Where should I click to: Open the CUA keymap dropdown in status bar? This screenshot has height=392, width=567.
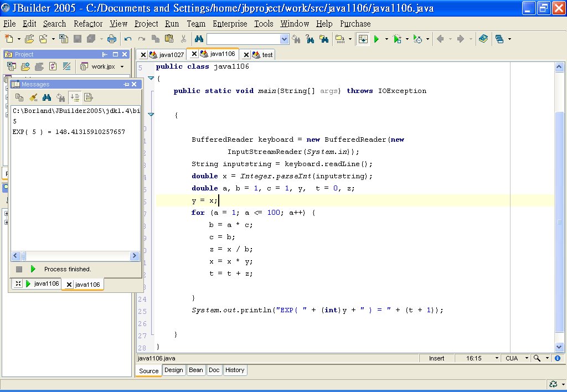[x=527, y=358]
